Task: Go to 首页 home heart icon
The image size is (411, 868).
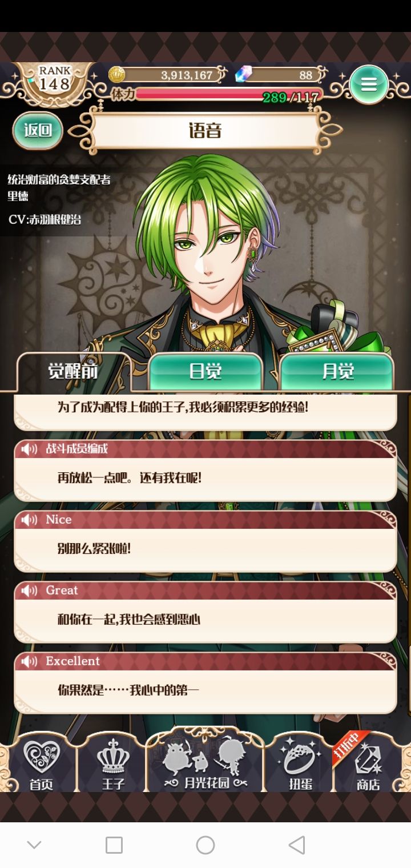Action: click(41, 764)
